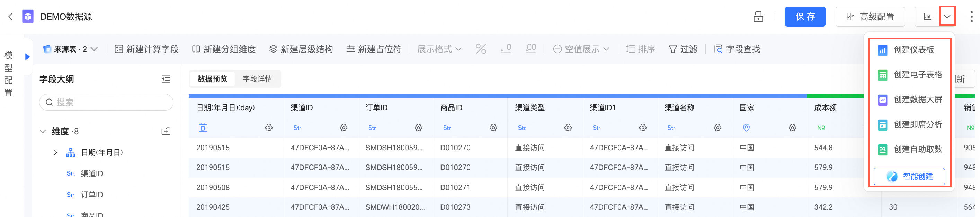Click the cost value 544.8

click(823, 148)
